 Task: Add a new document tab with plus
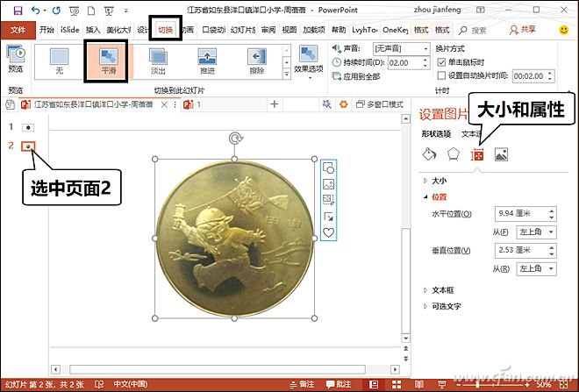tap(274, 104)
